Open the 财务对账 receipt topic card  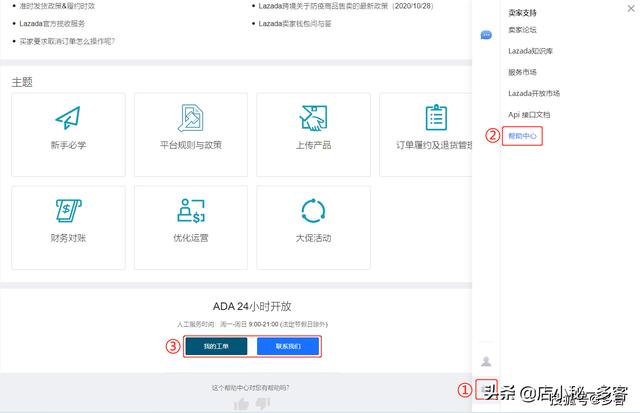point(68,228)
